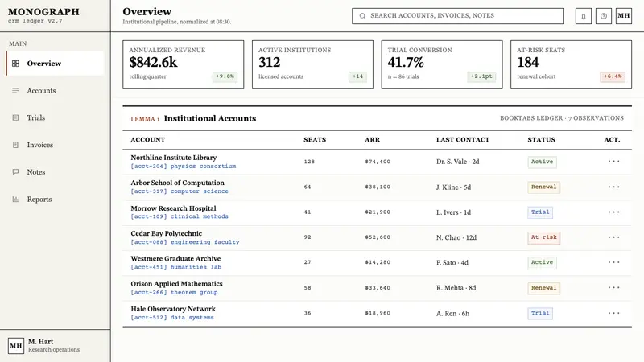Image resolution: width=644 pixels, height=362 pixels.
Task: Click the [acct-204] physics consortium tag
Action: (x=184, y=167)
